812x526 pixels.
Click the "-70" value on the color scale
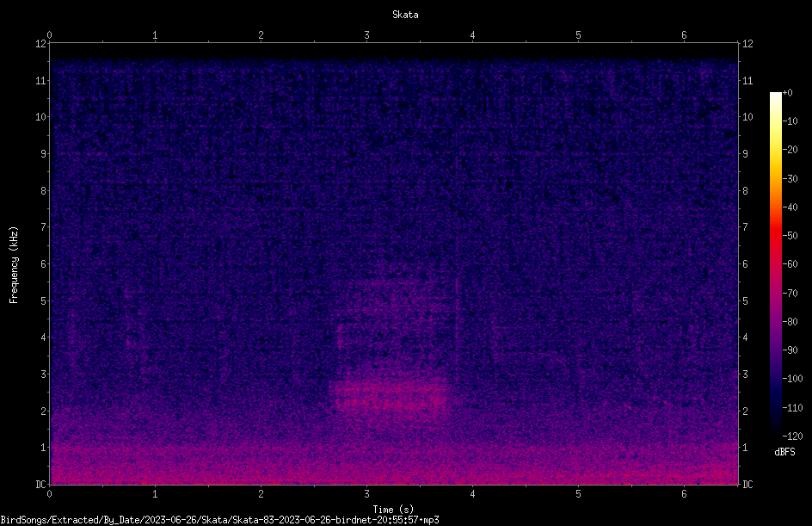790,294
